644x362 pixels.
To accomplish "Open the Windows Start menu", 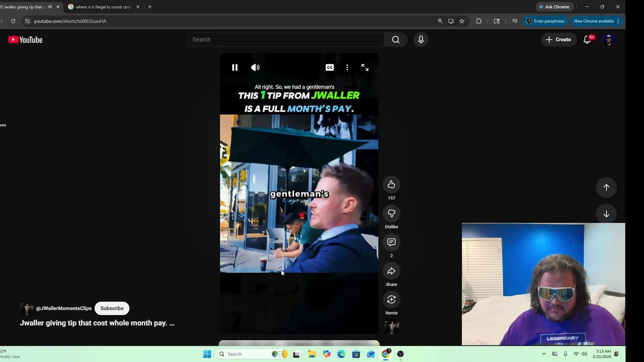I will point(207,354).
